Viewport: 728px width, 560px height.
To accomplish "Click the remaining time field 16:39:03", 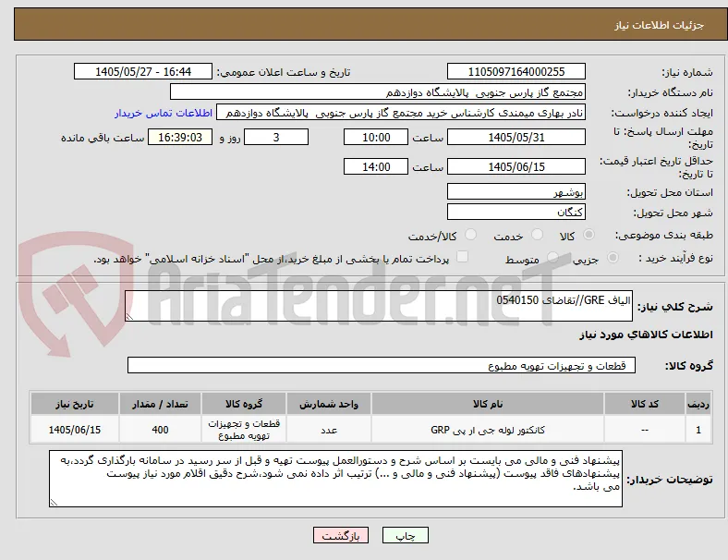I will pyautogui.click(x=180, y=138).
